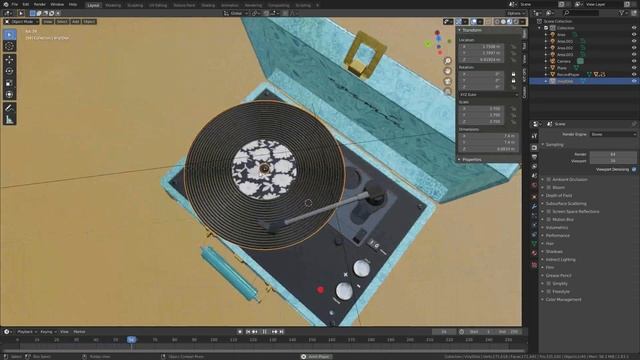The width and height of the screenshot is (640, 360).
Task: Open the XYZ Euler rotation mode dropdown
Action: point(489,94)
